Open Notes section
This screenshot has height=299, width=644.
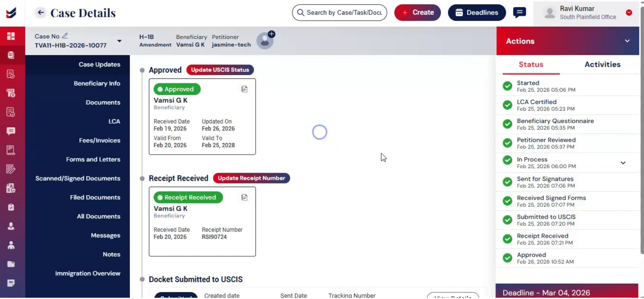(x=112, y=255)
